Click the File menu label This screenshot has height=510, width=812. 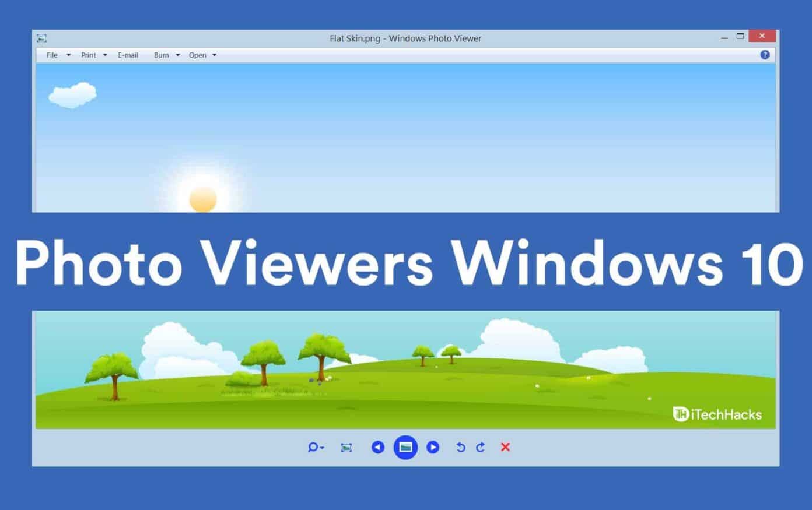point(51,55)
